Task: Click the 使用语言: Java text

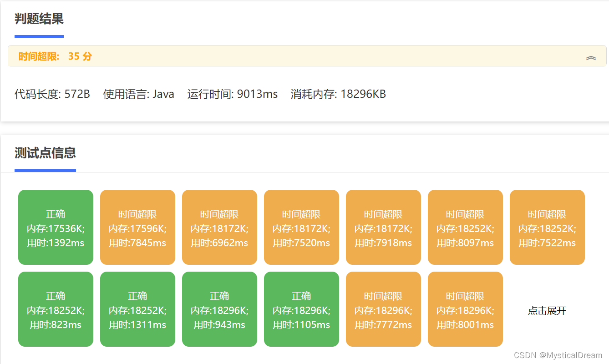Action: tap(139, 94)
